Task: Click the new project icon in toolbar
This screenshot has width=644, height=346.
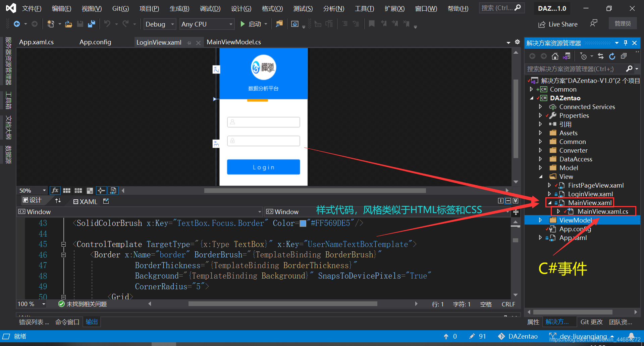Action: 51,24
